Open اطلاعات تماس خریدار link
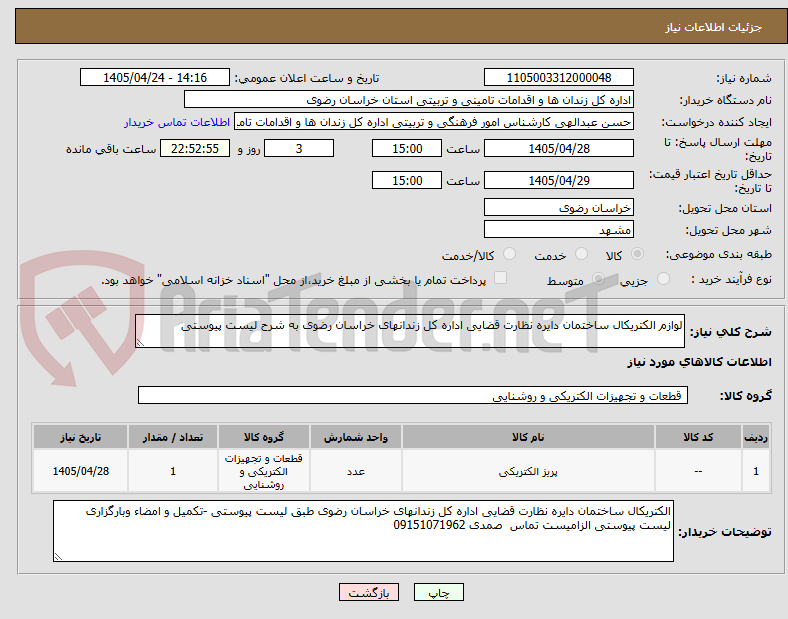Viewport: 788px width, 619px height. click(x=177, y=122)
